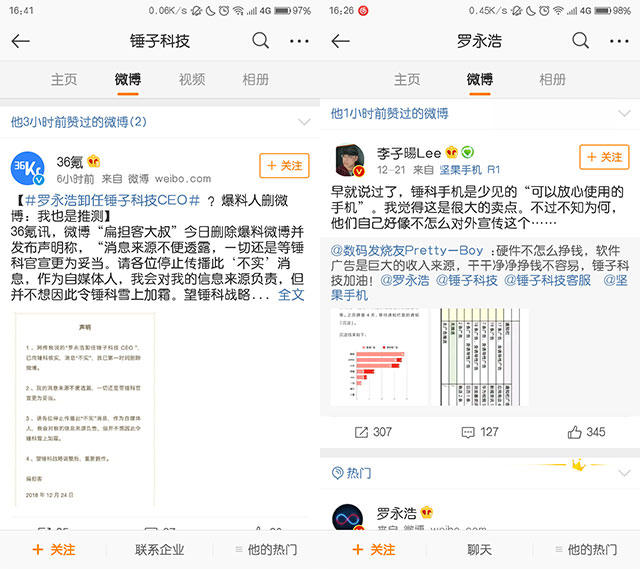Image resolution: width=640 pixels, height=569 pixels.
Task: Open 相册 tab on 罗永浩 page
Action: point(552,79)
